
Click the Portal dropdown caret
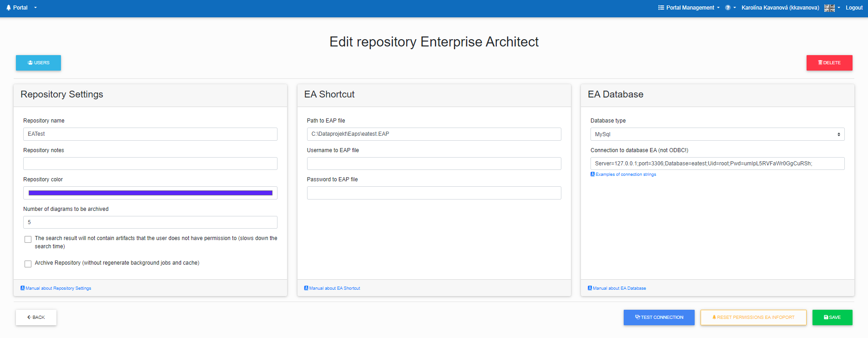(35, 8)
